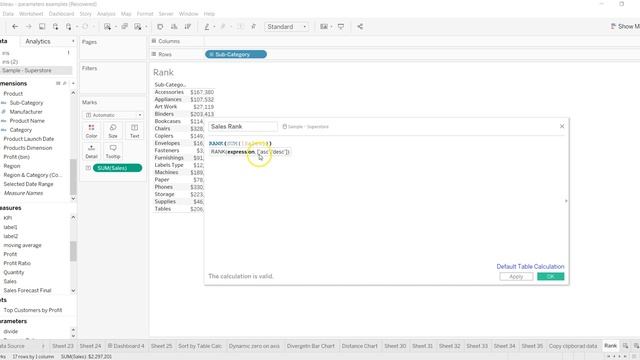The height and width of the screenshot is (360, 640).
Task: Click the RANK formula text in editor
Action: click(240, 143)
